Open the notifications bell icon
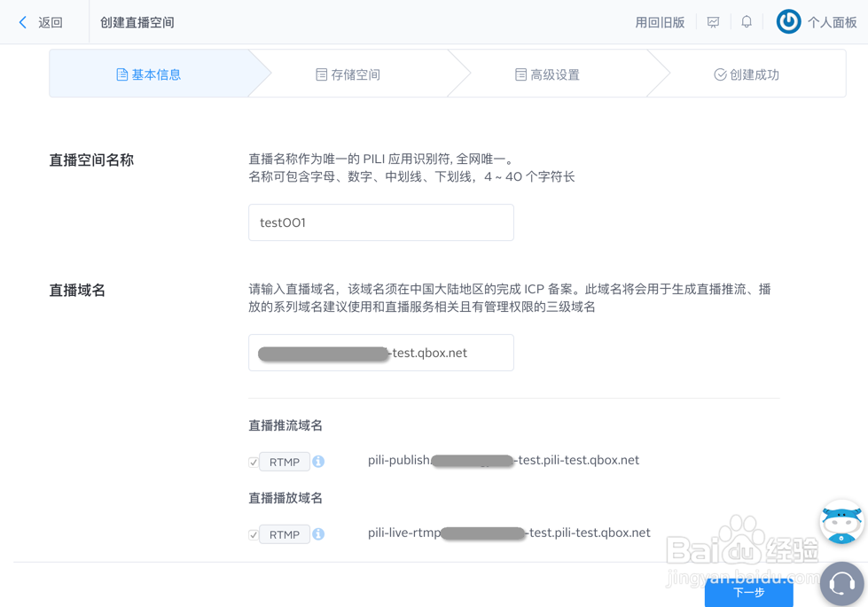This screenshot has width=868, height=607. 747,21
